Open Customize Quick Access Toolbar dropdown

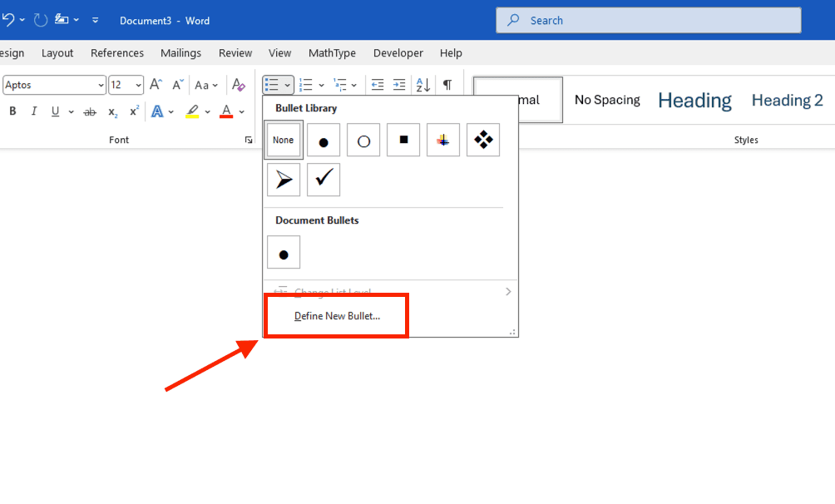tap(96, 20)
